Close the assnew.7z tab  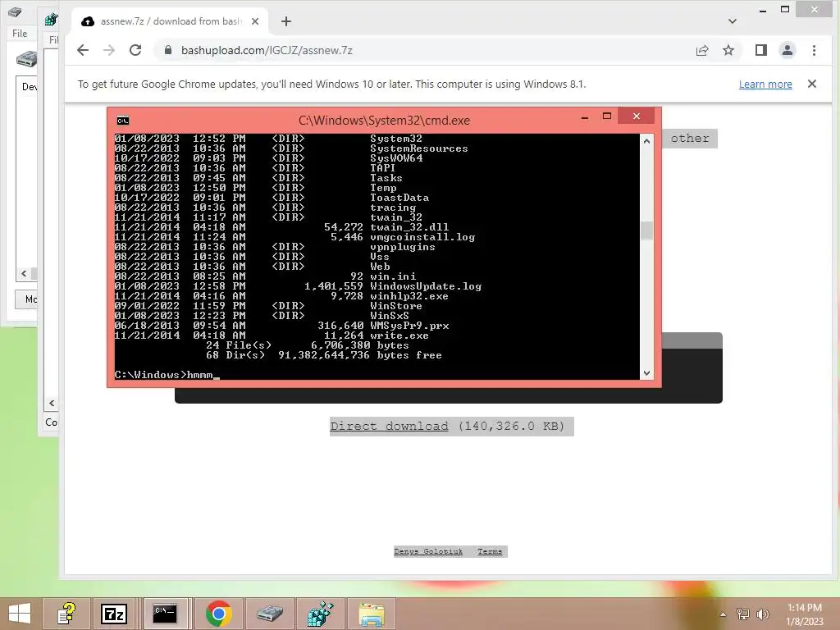point(255,21)
